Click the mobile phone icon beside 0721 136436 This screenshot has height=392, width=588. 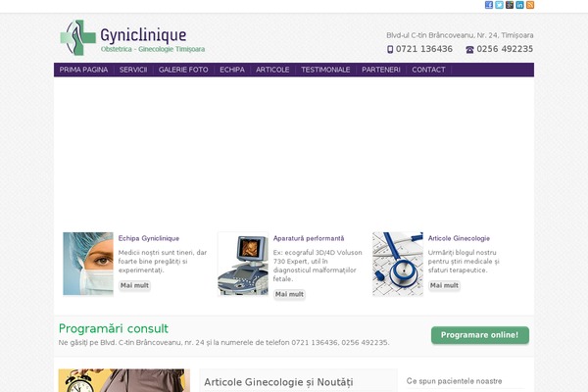[390, 50]
